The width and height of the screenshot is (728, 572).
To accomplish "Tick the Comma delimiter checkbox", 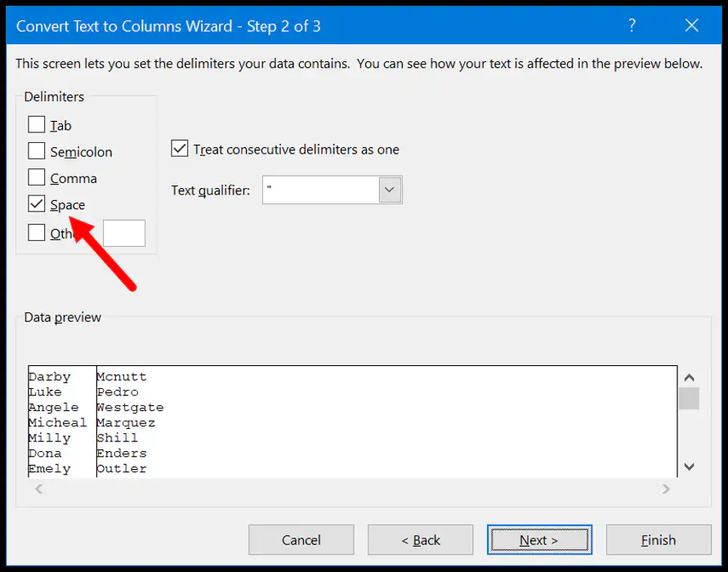I will coord(36,177).
